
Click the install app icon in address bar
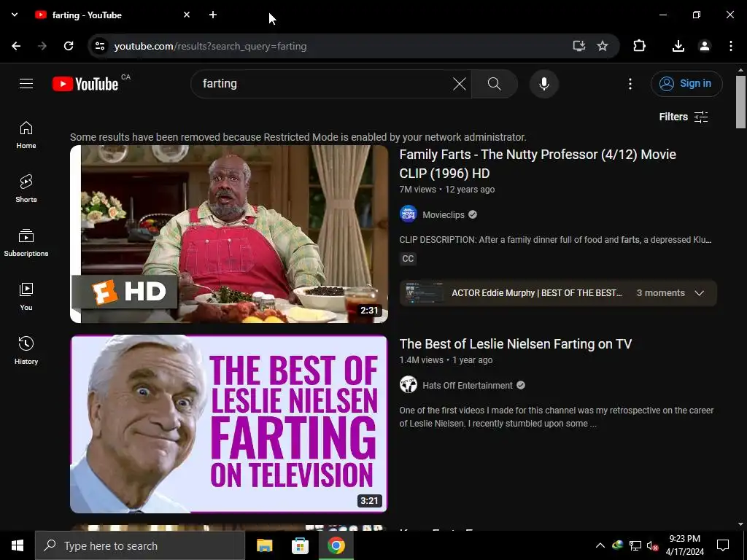(578, 46)
